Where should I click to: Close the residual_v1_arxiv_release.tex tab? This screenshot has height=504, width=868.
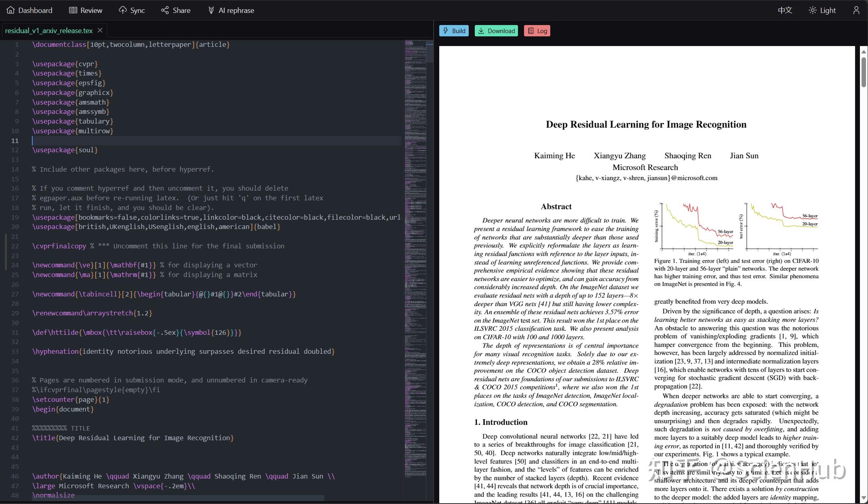(x=100, y=30)
